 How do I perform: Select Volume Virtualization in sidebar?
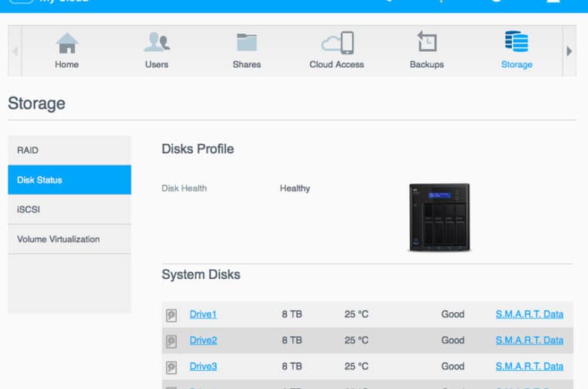coord(69,239)
